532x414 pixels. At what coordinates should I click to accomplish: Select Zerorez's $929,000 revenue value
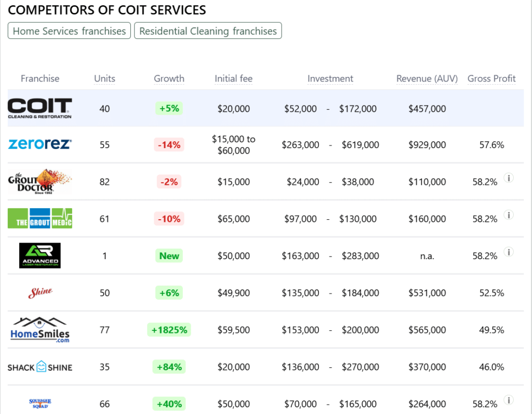click(427, 145)
